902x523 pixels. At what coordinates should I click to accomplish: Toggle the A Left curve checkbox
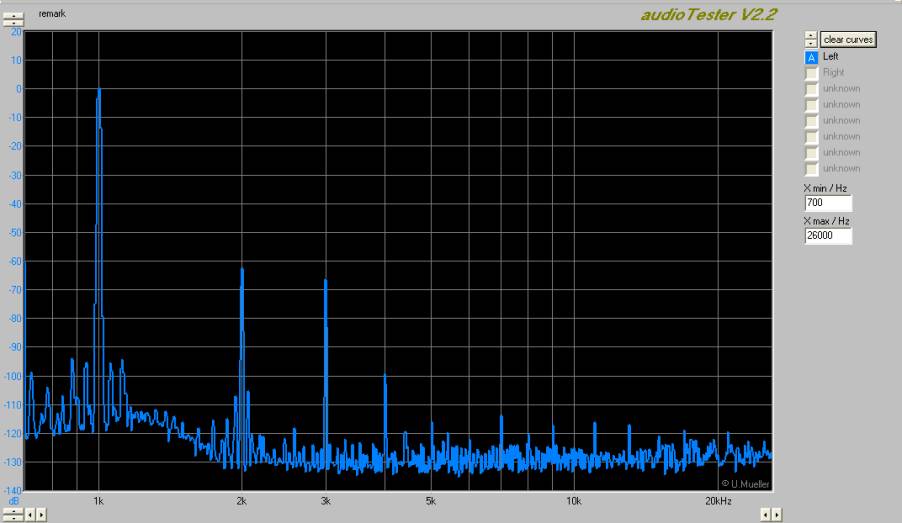click(811, 57)
